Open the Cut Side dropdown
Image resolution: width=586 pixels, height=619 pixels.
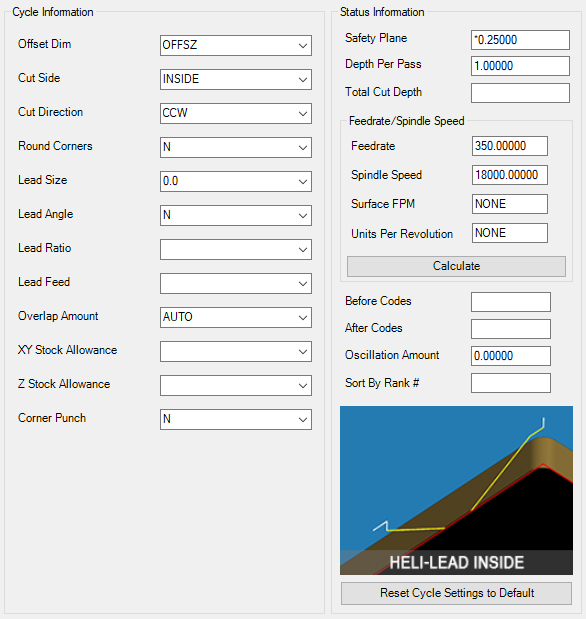click(236, 79)
